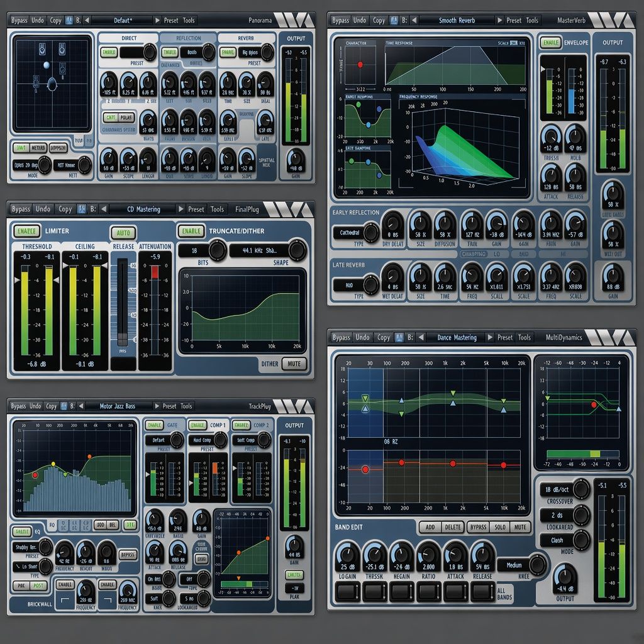The height and width of the screenshot is (644, 644).
Task: Open the Preset menu in MultiDynamics
Action: click(x=505, y=338)
